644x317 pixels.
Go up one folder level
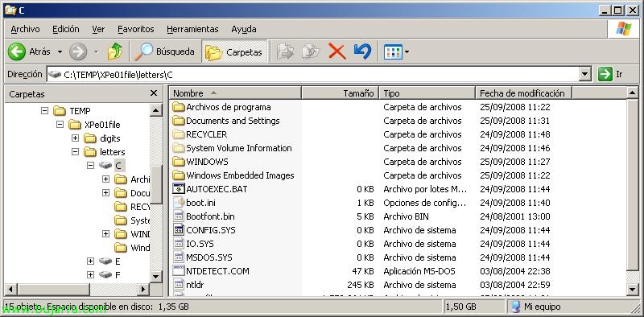coord(115,51)
